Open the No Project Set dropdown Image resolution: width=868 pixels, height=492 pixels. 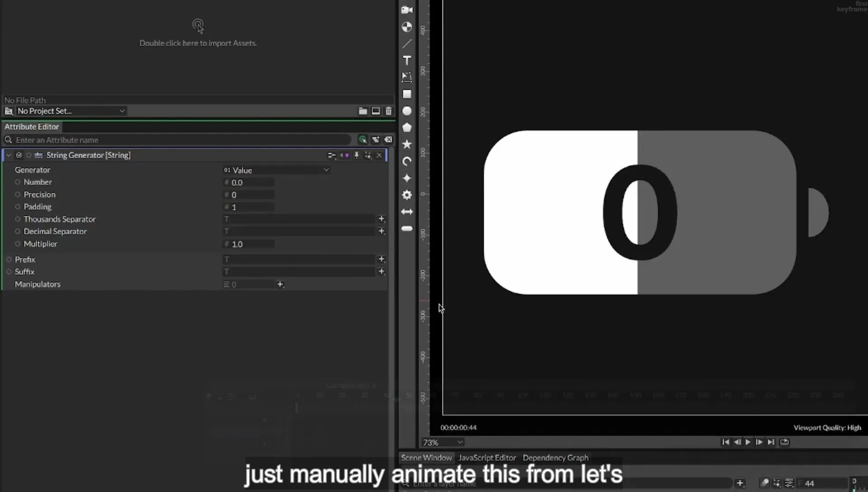(71, 111)
